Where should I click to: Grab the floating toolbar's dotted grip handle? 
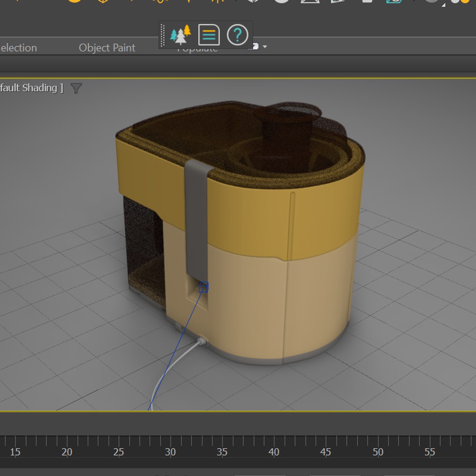(163, 35)
